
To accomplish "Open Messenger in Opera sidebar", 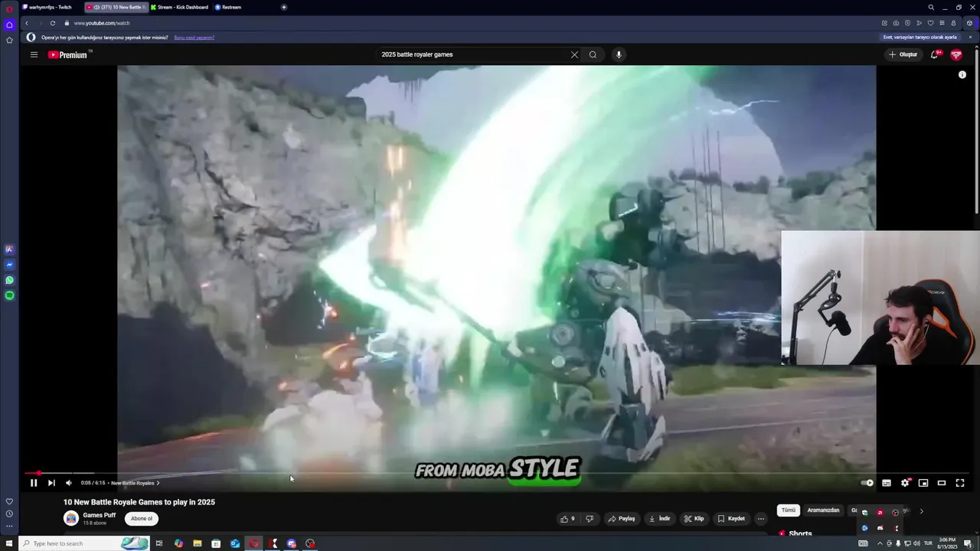I will point(9,265).
